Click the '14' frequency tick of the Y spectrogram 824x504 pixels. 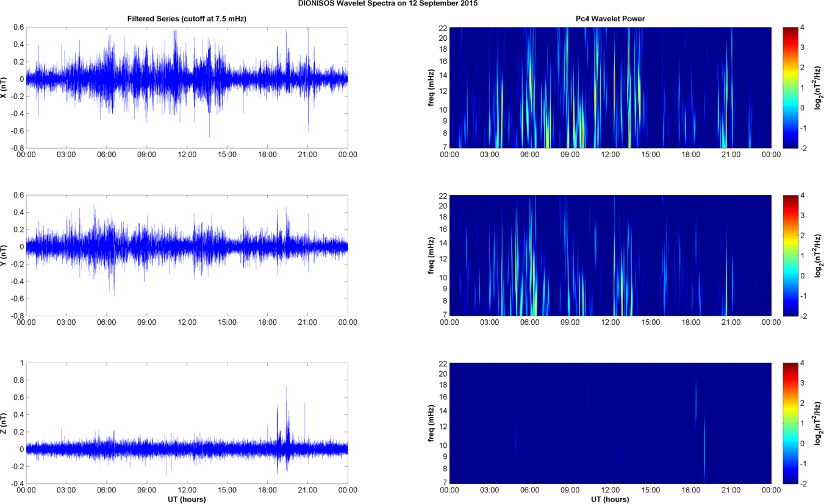[443, 243]
